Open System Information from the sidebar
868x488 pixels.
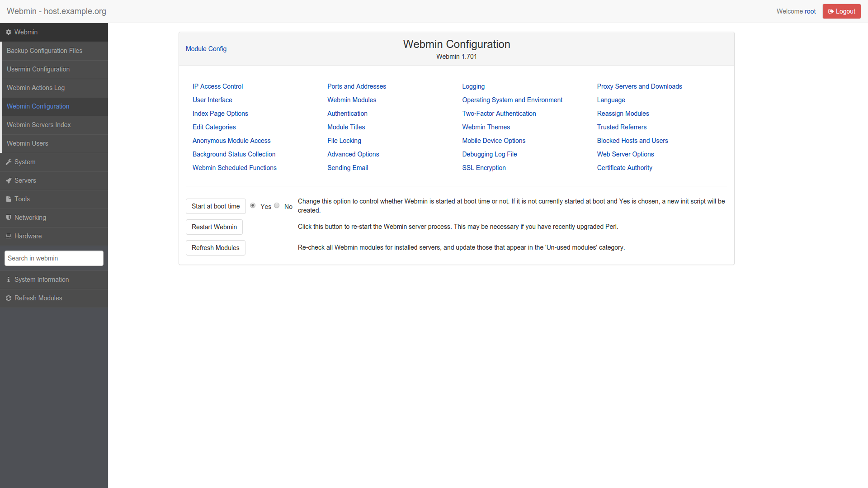tap(54, 280)
